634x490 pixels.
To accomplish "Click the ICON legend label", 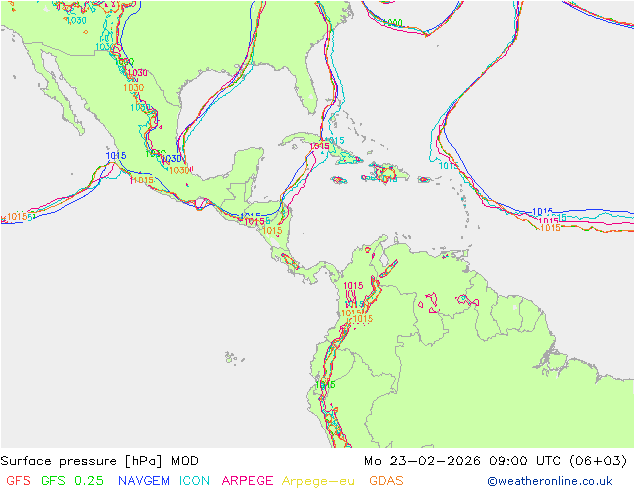I will pyautogui.click(x=194, y=481).
